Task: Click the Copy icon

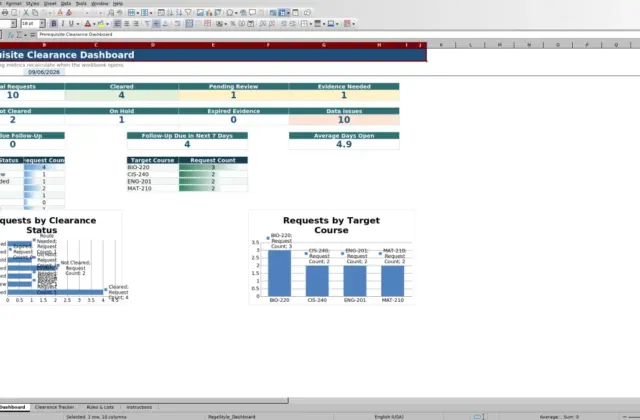Action: 35,13
